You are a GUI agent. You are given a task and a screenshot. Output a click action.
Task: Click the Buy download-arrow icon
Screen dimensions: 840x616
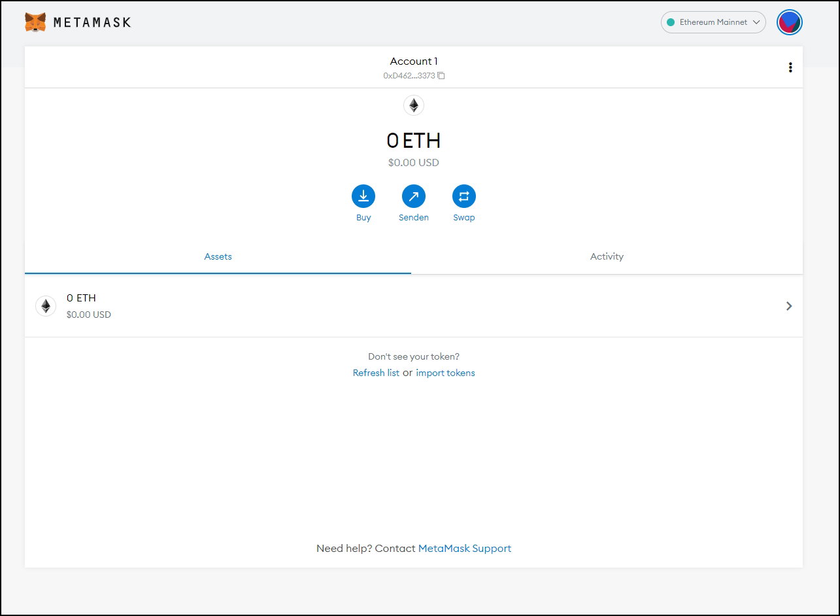pyautogui.click(x=363, y=196)
